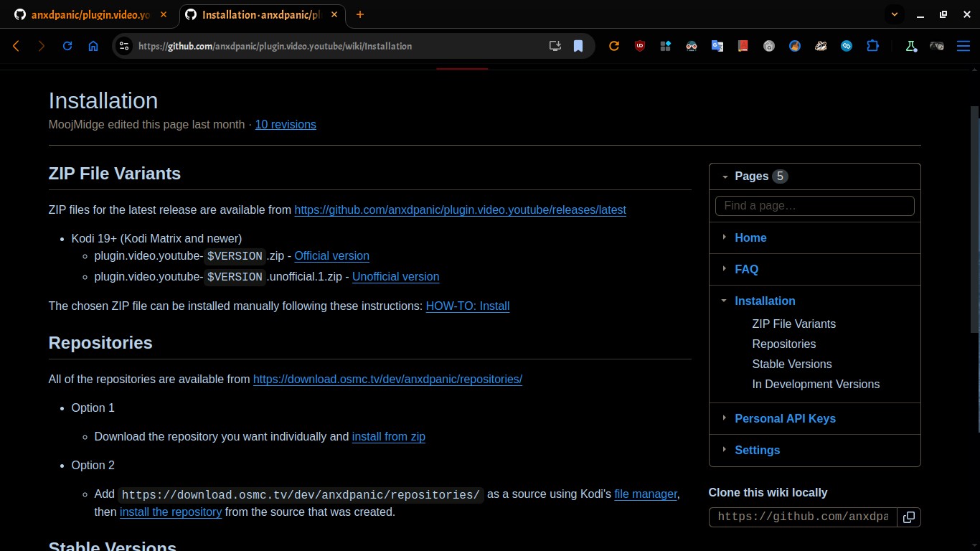Open site information icon in address bar

point(124,46)
